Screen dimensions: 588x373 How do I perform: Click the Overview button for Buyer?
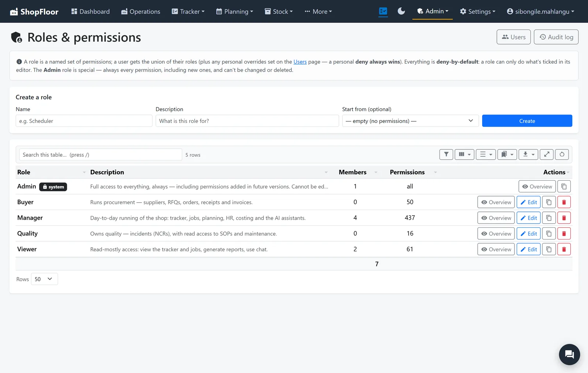coord(496,202)
